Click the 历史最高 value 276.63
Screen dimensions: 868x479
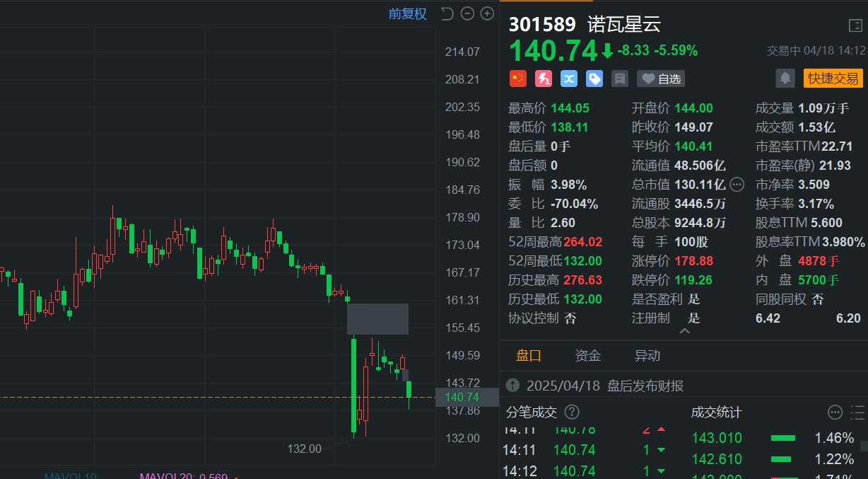(583, 279)
